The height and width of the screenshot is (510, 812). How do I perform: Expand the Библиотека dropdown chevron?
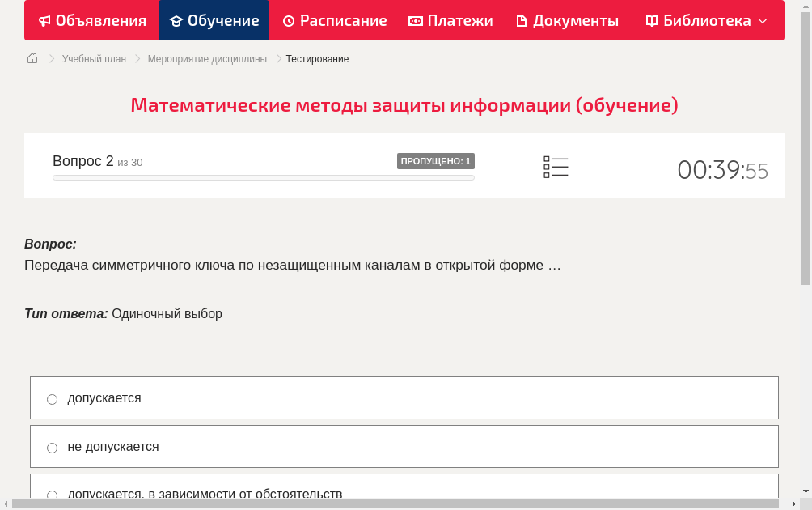coord(761,20)
